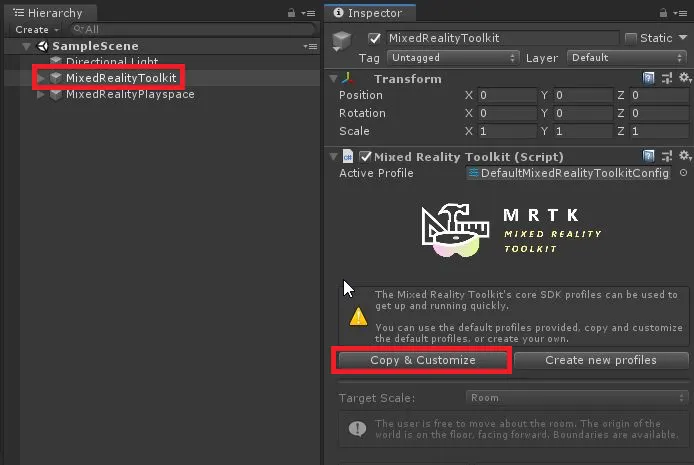Image resolution: width=694 pixels, height=465 pixels.
Task: Focus the Hierarchy search field
Action: pyautogui.click(x=193, y=30)
